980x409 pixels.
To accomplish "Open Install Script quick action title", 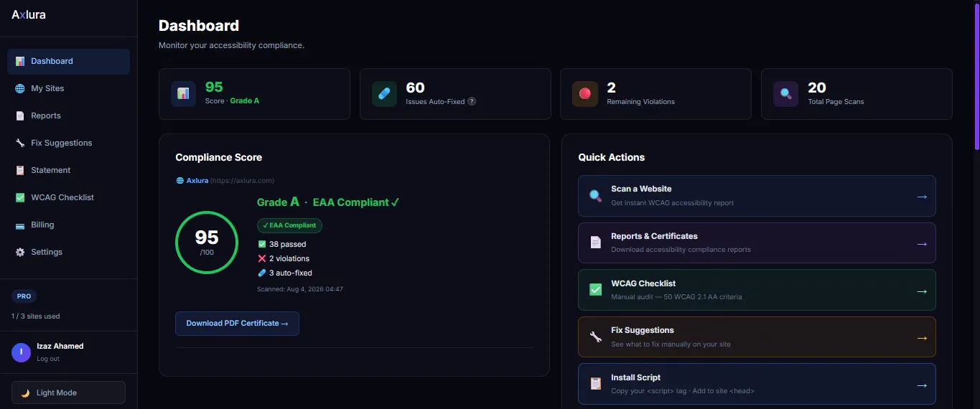I will (x=635, y=377).
